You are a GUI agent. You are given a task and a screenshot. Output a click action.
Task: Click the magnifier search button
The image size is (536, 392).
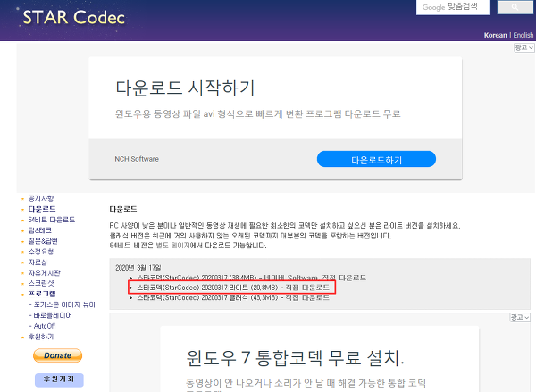[x=515, y=7]
